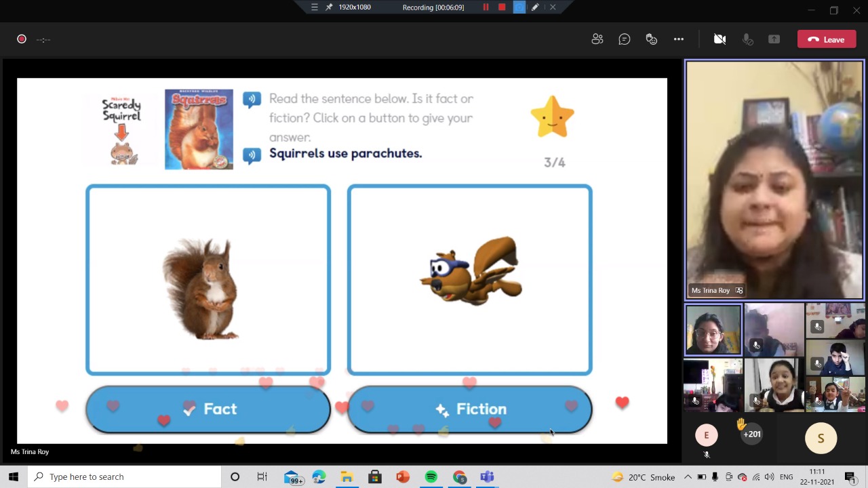
Task: Select the real squirrel photo card
Action: [x=208, y=280]
